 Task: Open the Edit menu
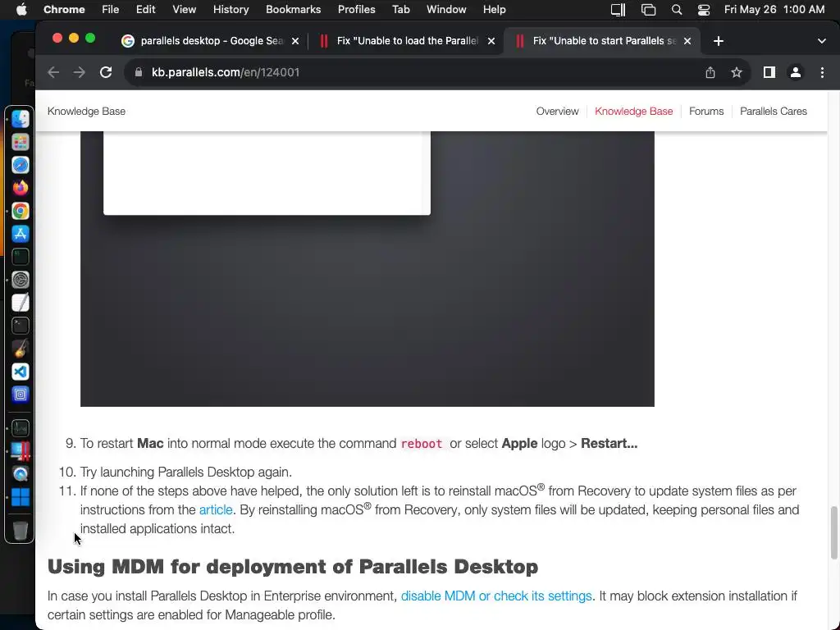(x=146, y=10)
